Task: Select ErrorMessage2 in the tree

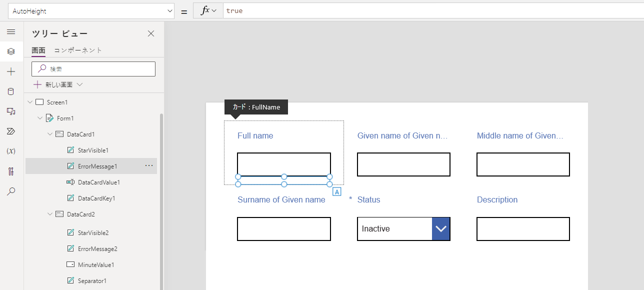Action: [x=97, y=248]
